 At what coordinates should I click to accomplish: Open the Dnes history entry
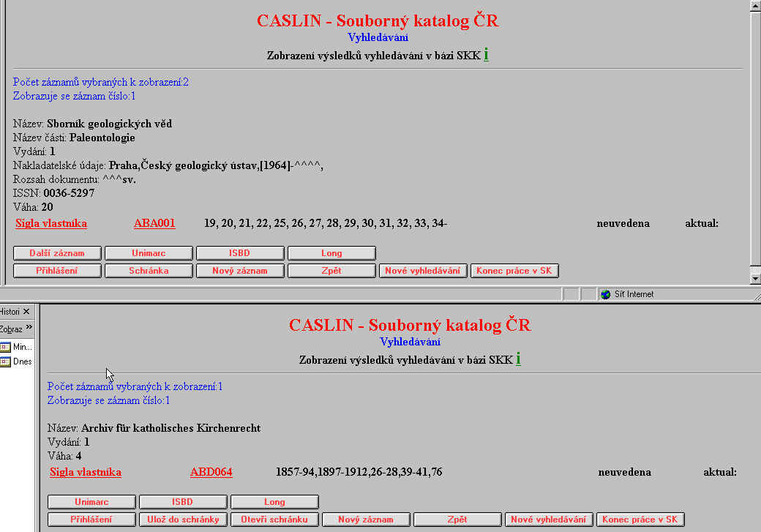[x=23, y=361]
